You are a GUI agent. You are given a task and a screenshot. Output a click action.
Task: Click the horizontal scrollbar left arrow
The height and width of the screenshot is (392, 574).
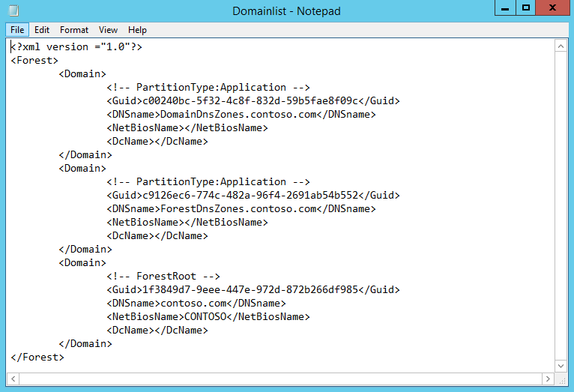click(x=13, y=379)
